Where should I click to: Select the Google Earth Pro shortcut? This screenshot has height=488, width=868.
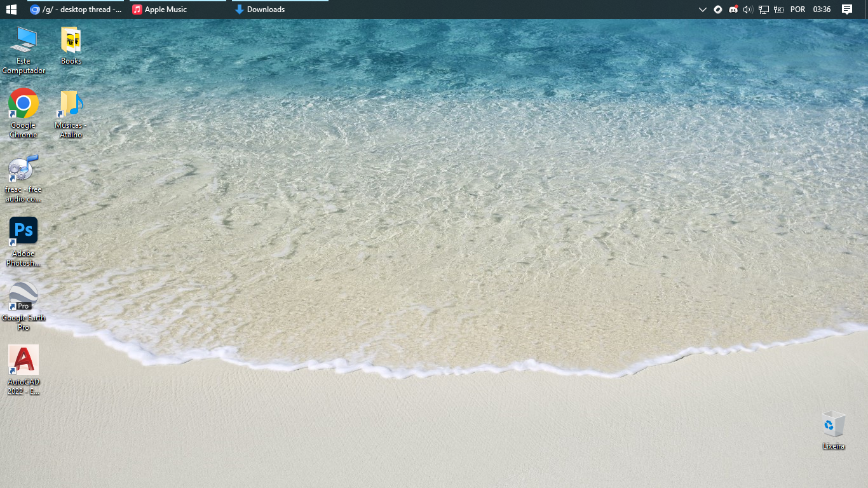24,306
